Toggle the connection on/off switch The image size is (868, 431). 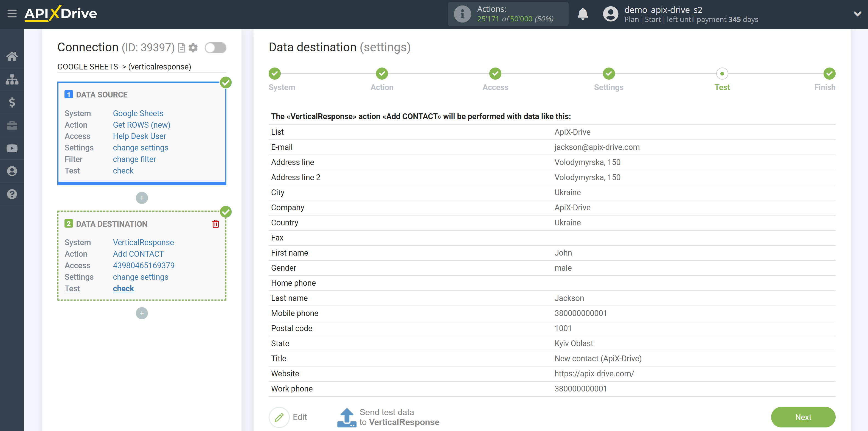point(216,48)
